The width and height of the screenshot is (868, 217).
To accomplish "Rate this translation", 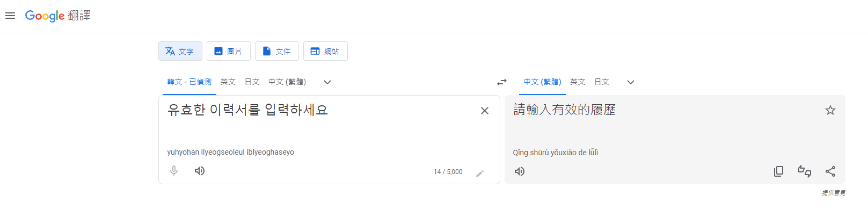I will (x=804, y=171).
